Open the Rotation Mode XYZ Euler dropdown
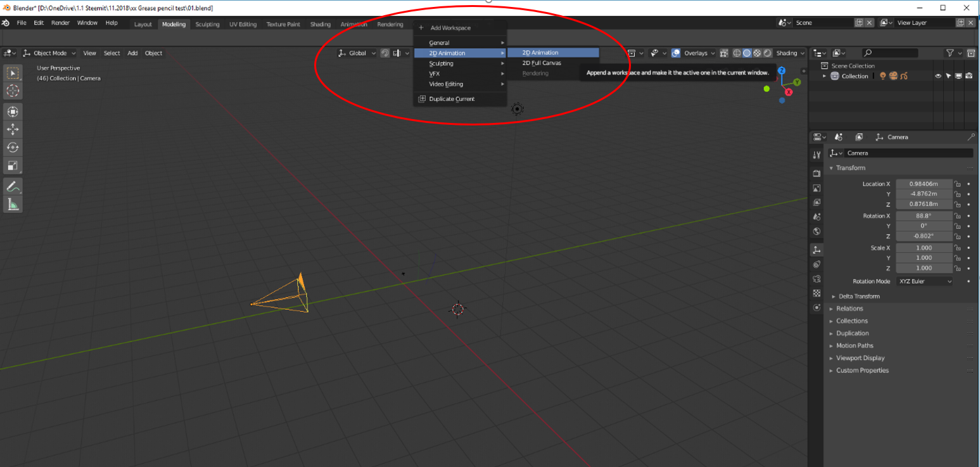This screenshot has height=467, width=980. click(925, 281)
